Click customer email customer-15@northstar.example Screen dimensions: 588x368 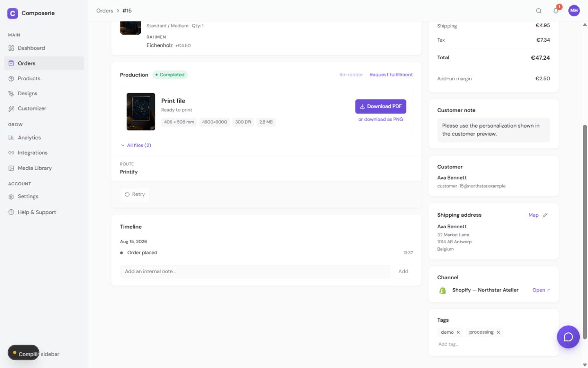pos(471,186)
